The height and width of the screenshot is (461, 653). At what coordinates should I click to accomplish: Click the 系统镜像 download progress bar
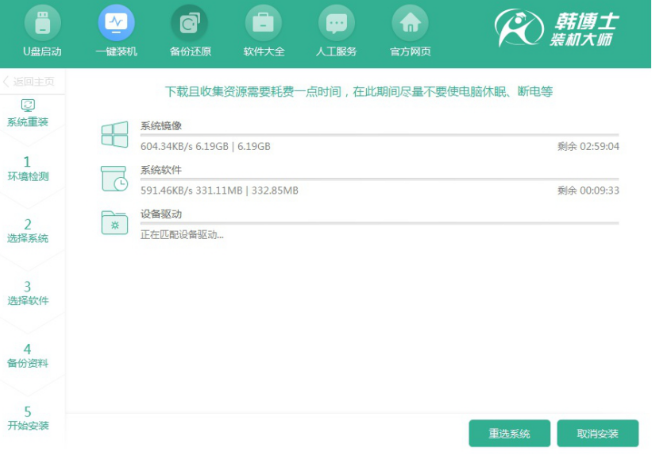pyautogui.click(x=379, y=135)
